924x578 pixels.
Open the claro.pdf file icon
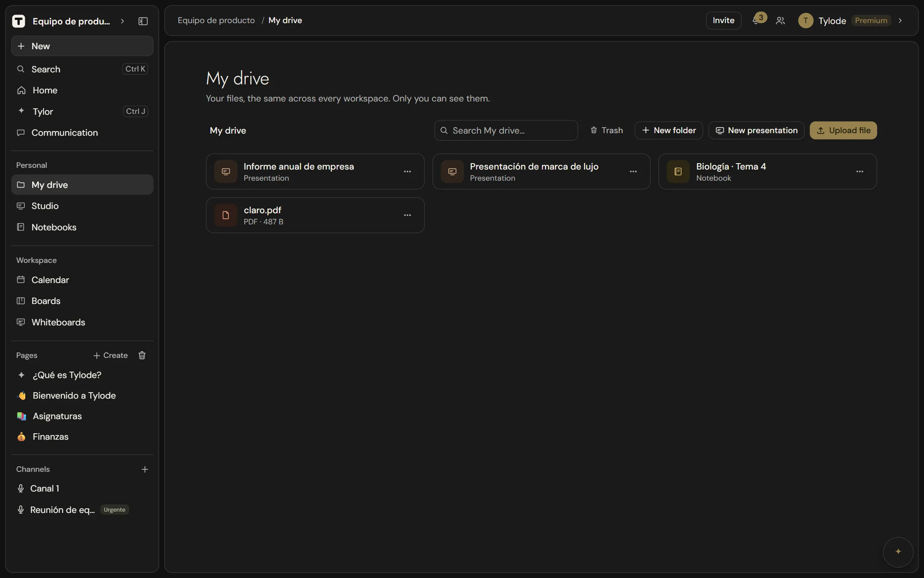pyautogui.click(x=225, y=215)
